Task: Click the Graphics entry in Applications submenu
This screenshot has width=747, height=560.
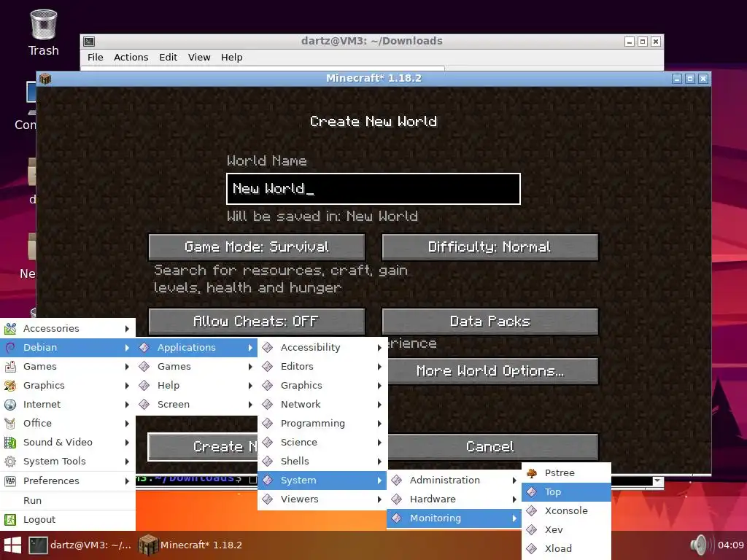Action: (x=322, y=386)
